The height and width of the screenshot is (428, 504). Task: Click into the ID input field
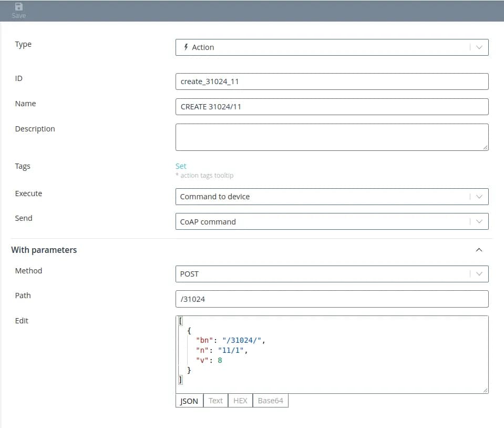[331, 81]
